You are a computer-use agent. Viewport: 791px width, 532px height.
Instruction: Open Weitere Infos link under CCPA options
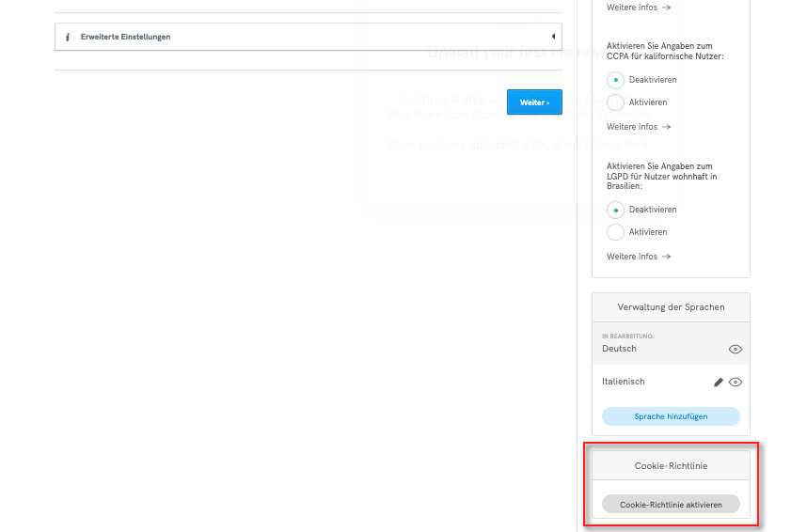click(x=639, y=127)
